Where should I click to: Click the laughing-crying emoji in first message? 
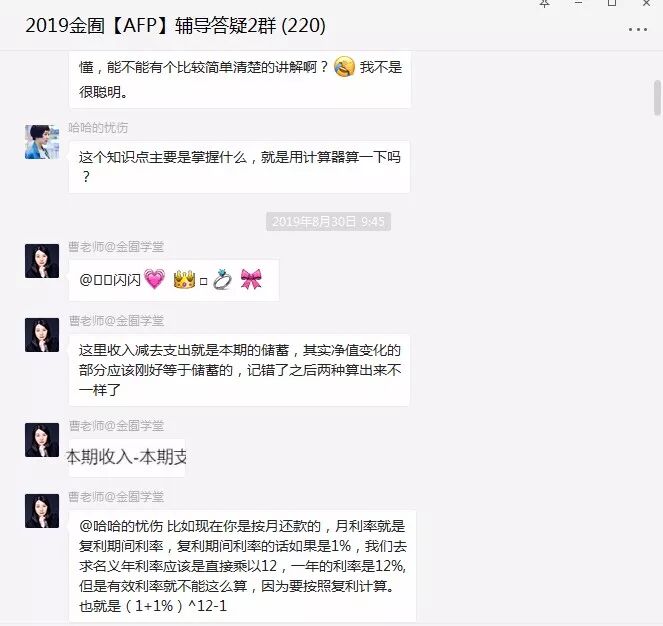(345, 66)
